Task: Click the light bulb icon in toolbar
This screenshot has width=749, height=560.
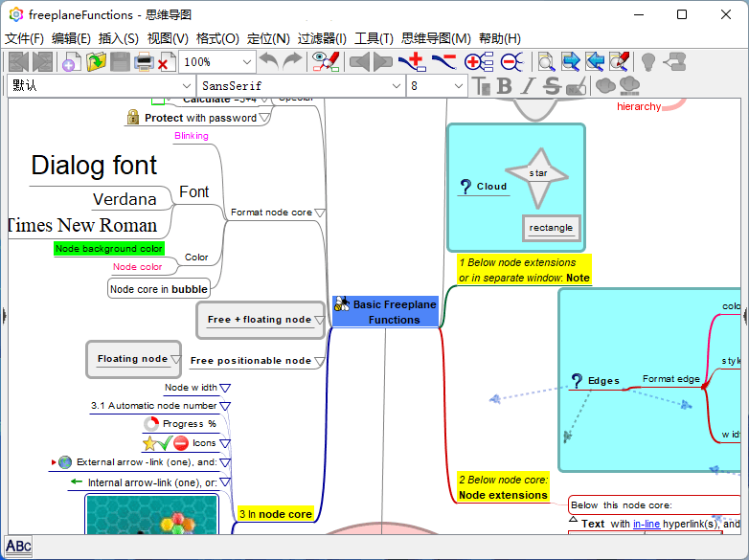Action: pos(648,62)
